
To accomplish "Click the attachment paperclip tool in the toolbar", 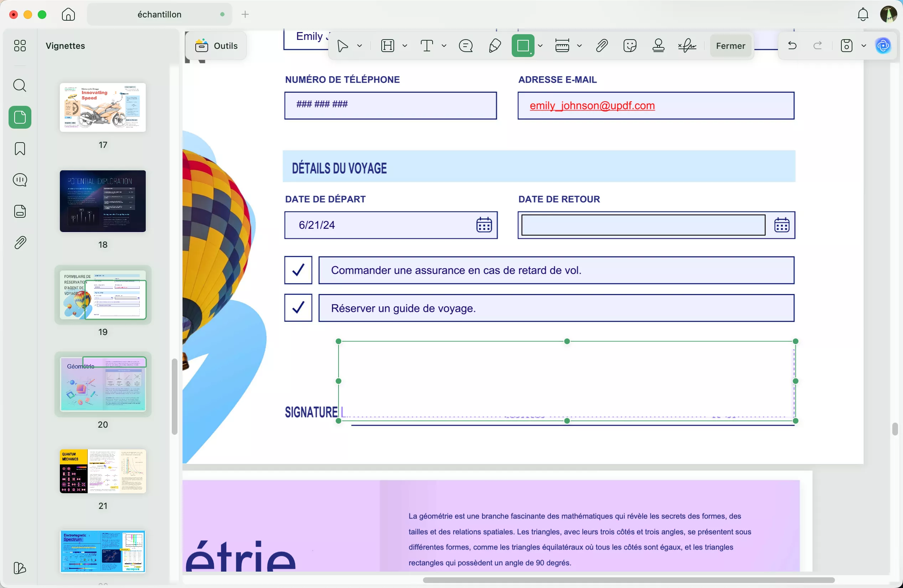I will click(x=602, y=46).
